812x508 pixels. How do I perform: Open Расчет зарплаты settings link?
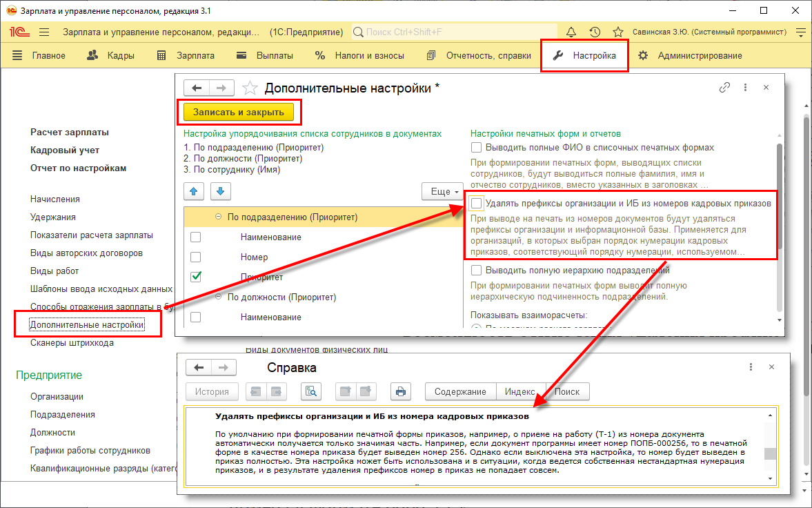(x=70, y=133)
